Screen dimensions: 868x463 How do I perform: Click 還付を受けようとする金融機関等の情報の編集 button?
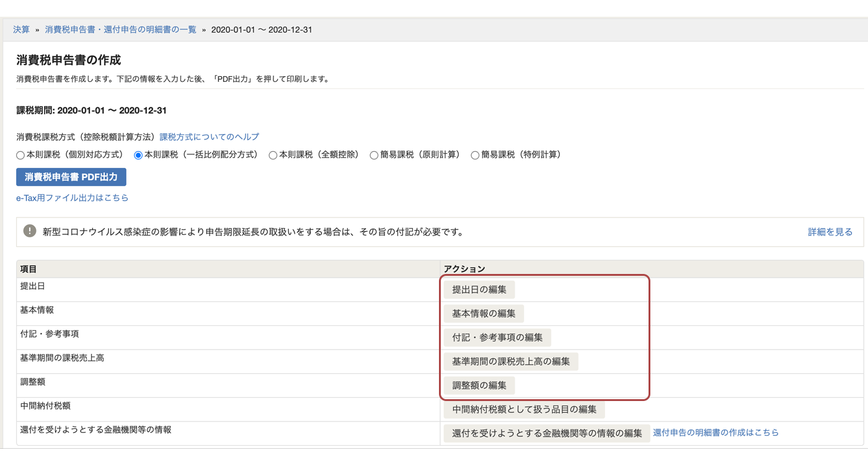pos(547,433)
